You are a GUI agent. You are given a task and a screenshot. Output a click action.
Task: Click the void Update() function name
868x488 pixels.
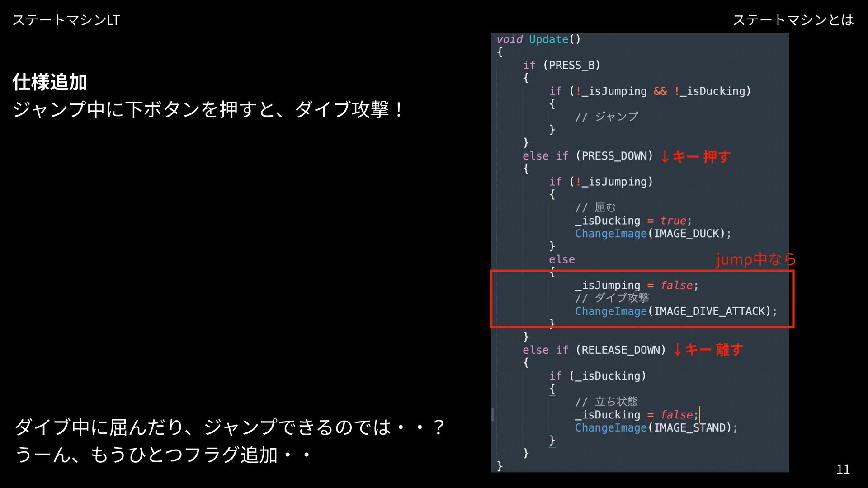[x=548, y=39]
